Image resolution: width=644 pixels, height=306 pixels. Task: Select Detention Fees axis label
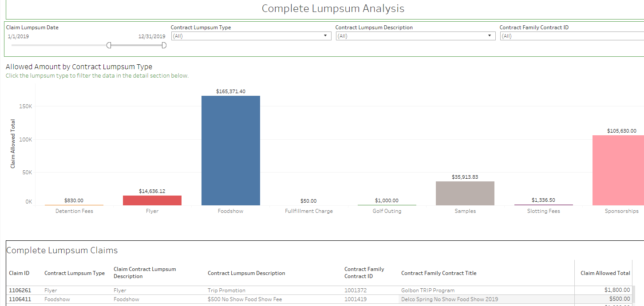pyautogui.click(x=74, y=211)
